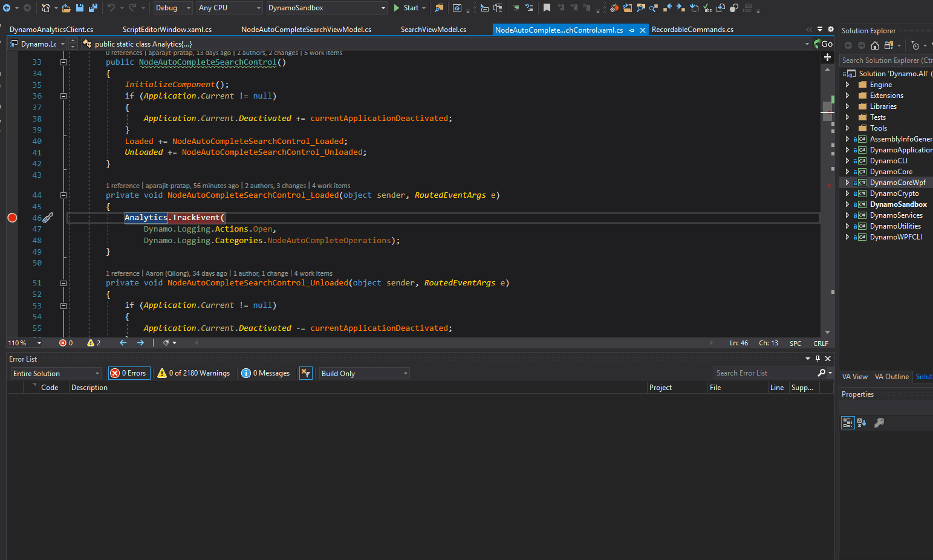Click the Toggle Bookmark toolbar icon

tap(547, 8)
